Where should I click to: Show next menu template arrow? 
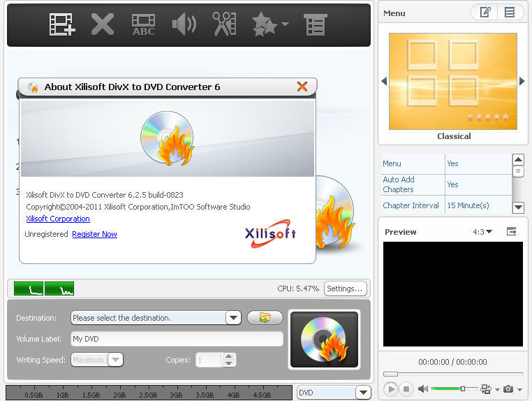(522, 81)
